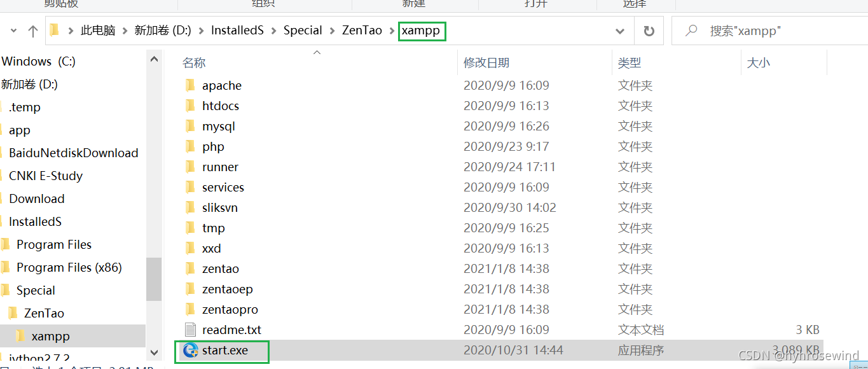Viewport: 868px width, 369px height.
Task: Click the navigation pane scroll-down arrow
Action: coord(154,352)
